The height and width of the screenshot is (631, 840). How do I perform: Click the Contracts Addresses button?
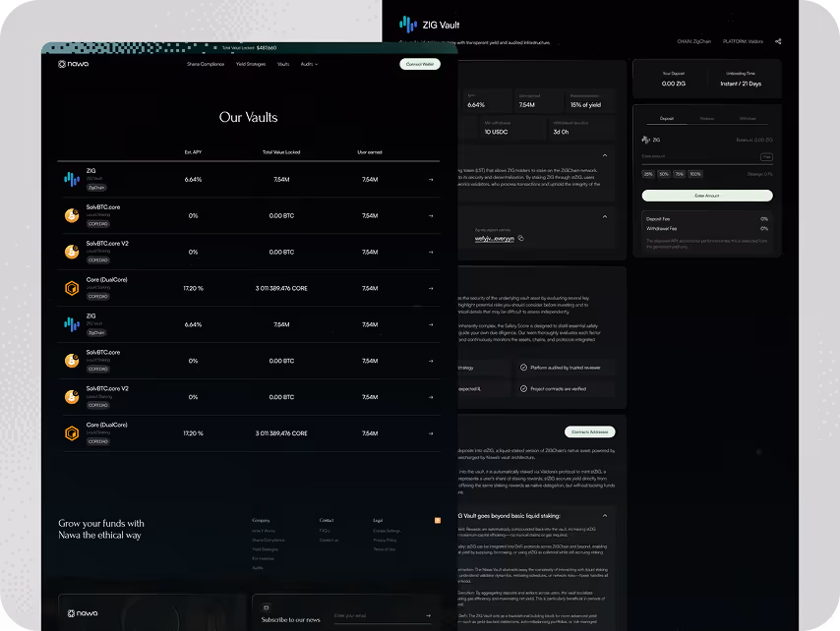point(590,431)
